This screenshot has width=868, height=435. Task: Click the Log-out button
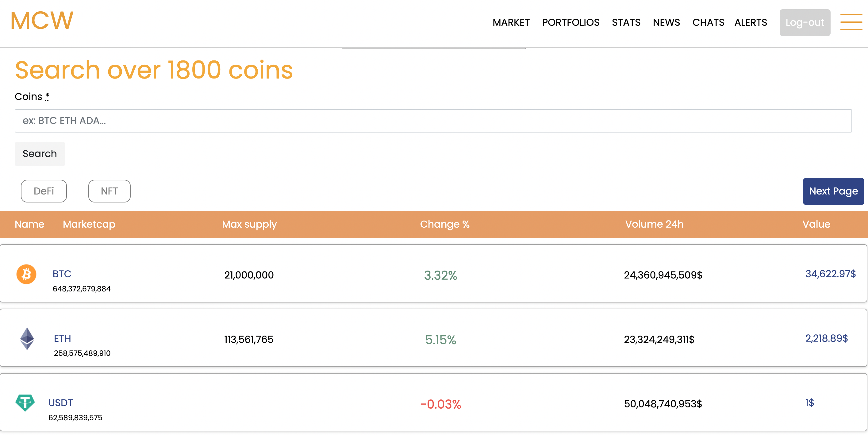click(805, 23)
